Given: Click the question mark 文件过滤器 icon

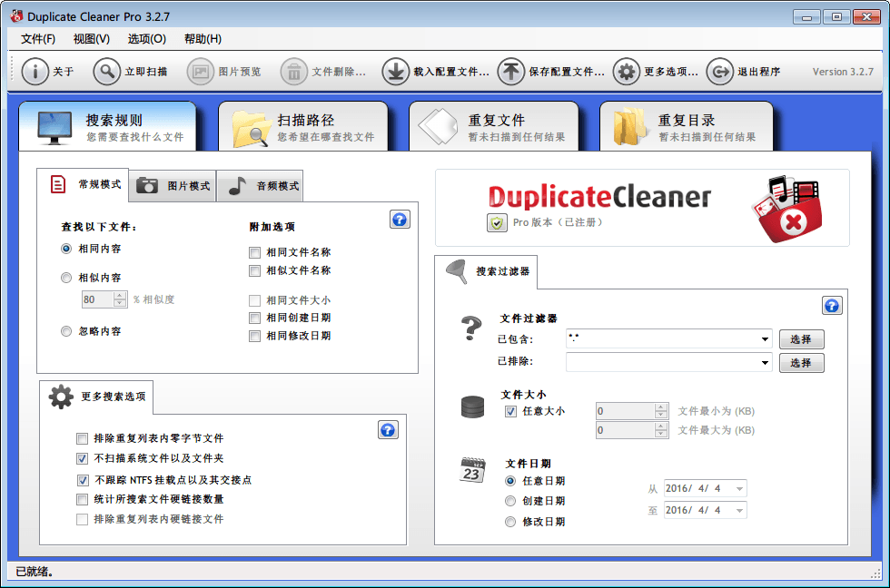Looking at the screenshot, I should click(x=470, y=328).
